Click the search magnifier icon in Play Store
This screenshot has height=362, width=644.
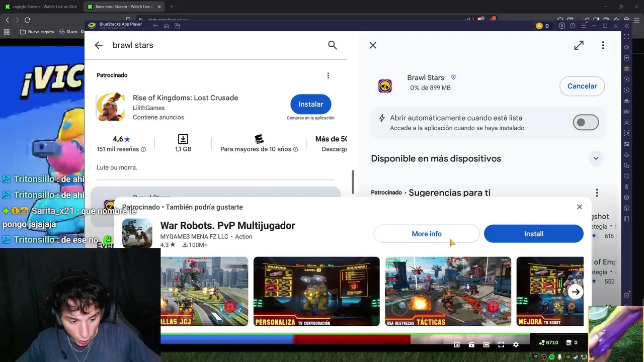point(332,45)
